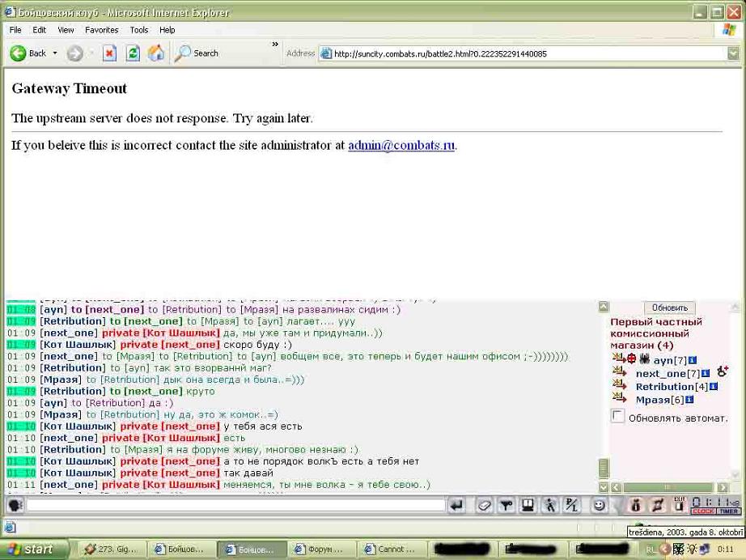Viewport: 746px width, 560px height.
Task: Click the Обновить button
Action: pos(669,308)
